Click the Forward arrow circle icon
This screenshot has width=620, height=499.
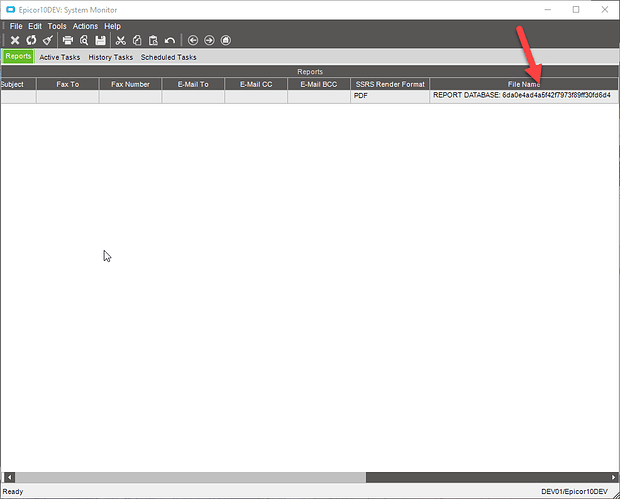tap(209, 40)
